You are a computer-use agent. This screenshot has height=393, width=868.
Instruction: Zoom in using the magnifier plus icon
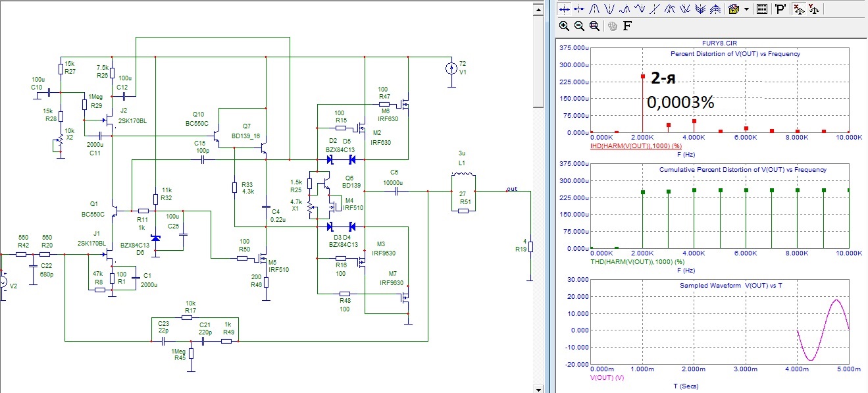pyautogui.click(x=564, y=26)
